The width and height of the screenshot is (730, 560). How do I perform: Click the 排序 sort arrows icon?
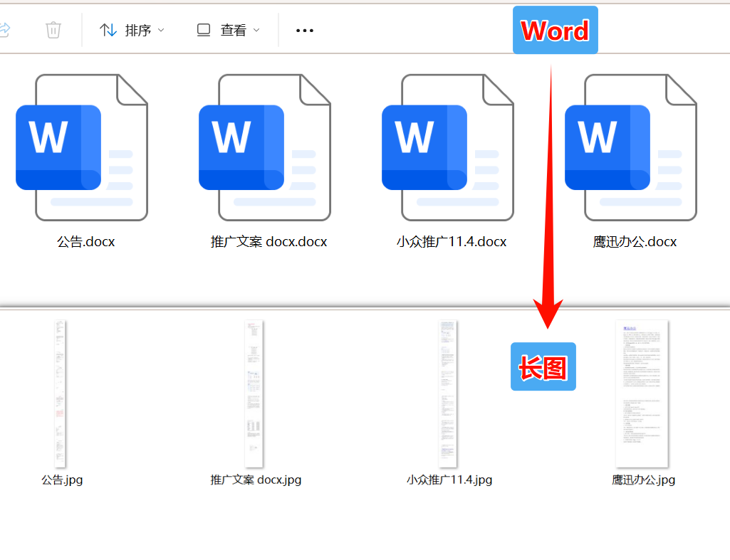(108, 30)
